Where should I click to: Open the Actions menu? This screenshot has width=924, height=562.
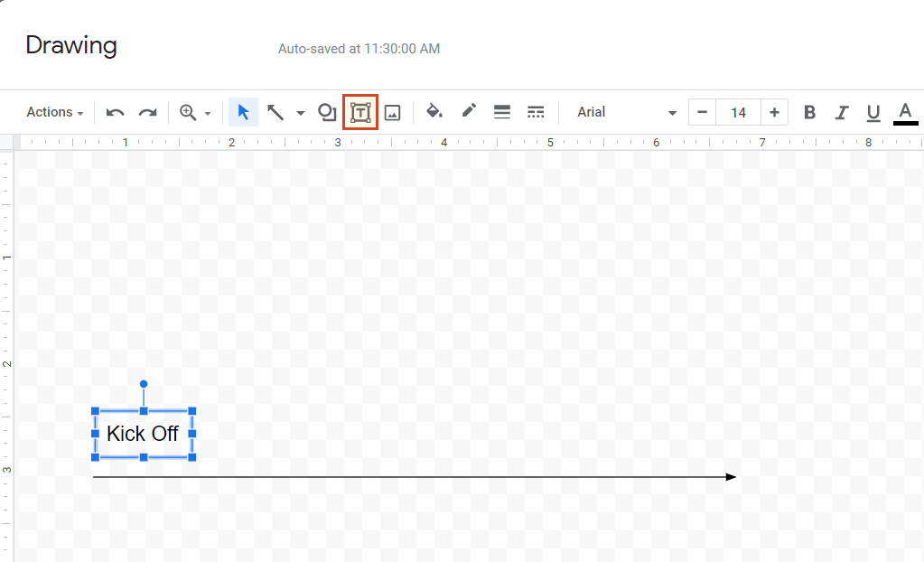point(51,112)
